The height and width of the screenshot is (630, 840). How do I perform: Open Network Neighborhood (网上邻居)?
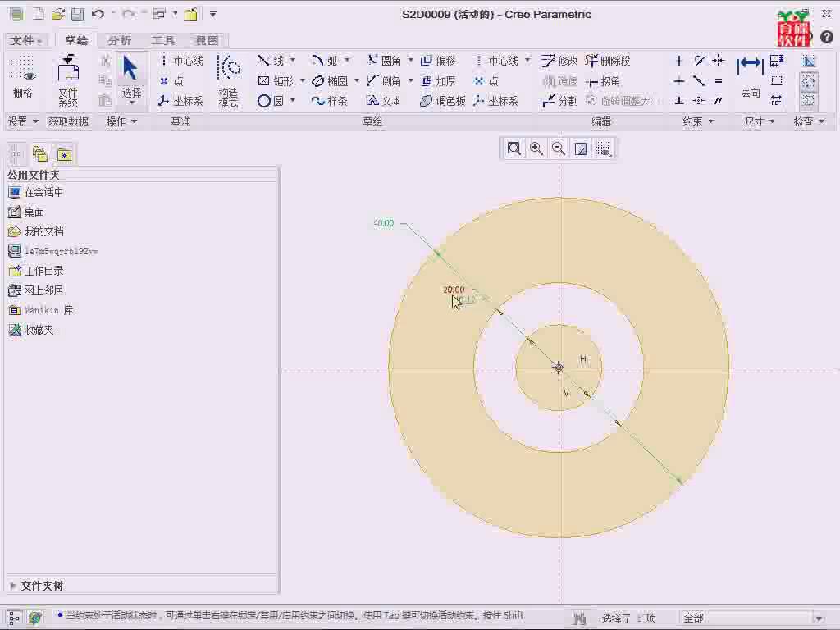(36, 290)
